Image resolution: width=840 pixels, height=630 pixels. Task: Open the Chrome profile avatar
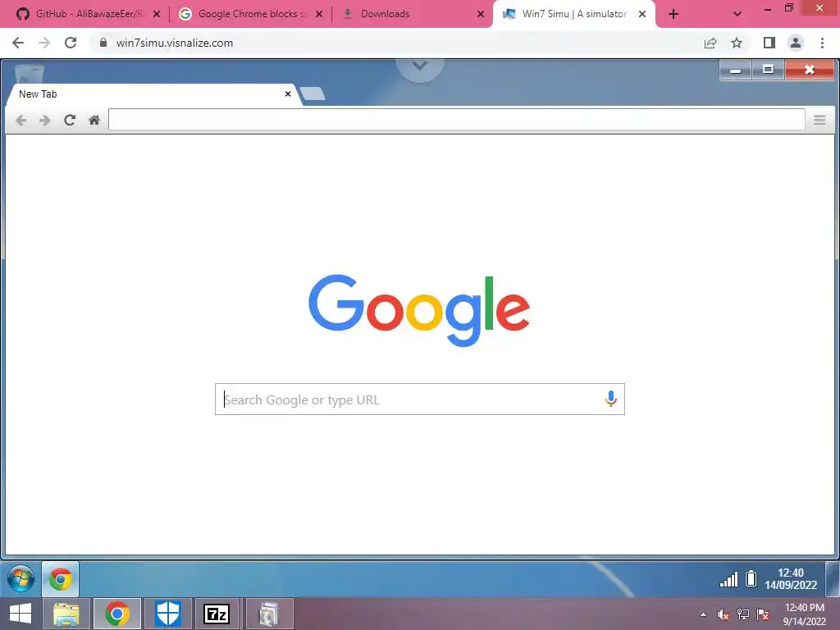click(x=796, y=43)
